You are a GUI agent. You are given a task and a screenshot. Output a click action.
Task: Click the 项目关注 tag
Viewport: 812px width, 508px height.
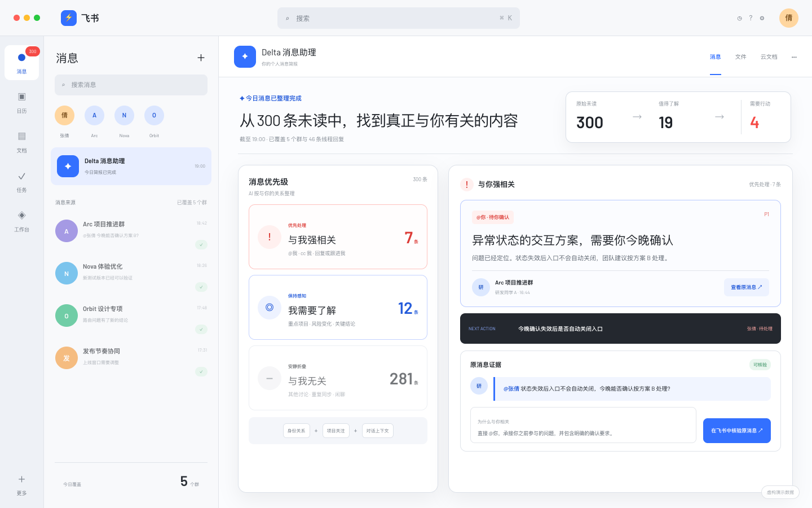tap(336, 431)
